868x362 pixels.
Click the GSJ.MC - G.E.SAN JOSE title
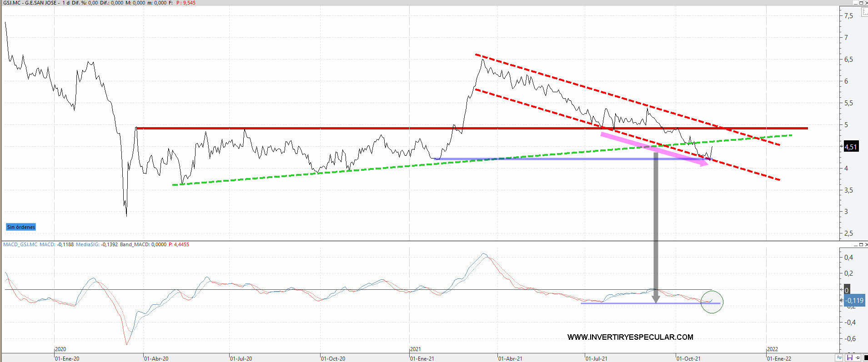[30, 3]
